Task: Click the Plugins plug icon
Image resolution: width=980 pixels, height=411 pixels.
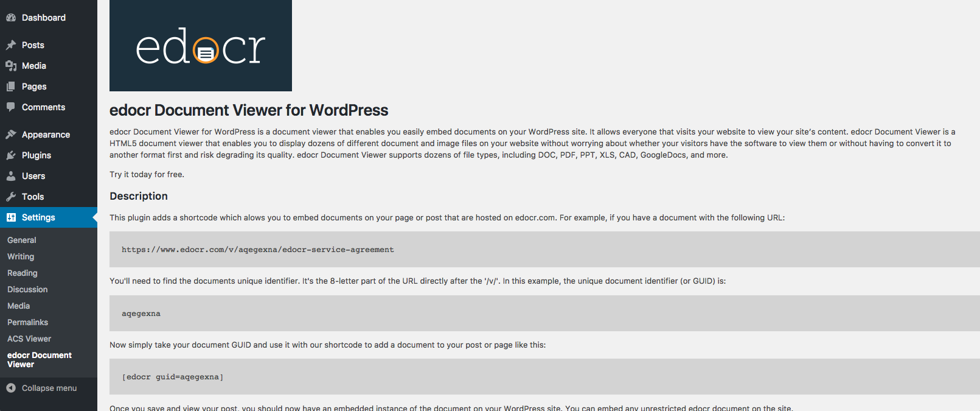Action: point(11,155)
